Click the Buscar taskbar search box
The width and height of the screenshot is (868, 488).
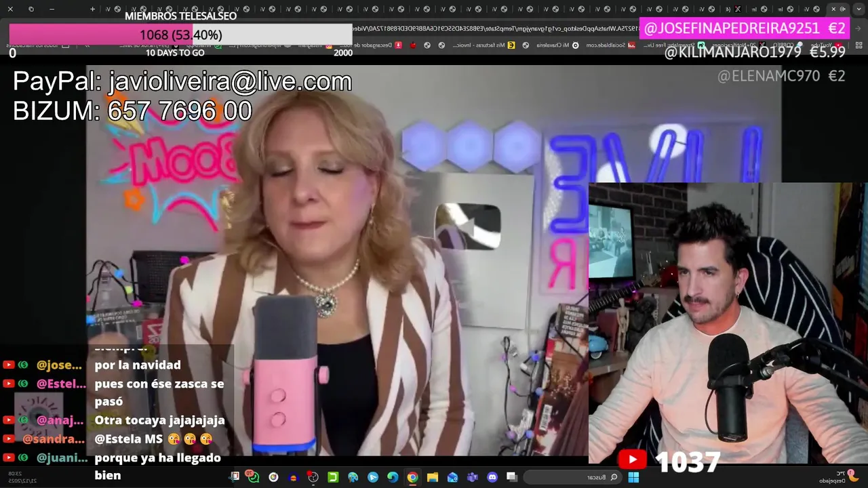tap(572, 477)
